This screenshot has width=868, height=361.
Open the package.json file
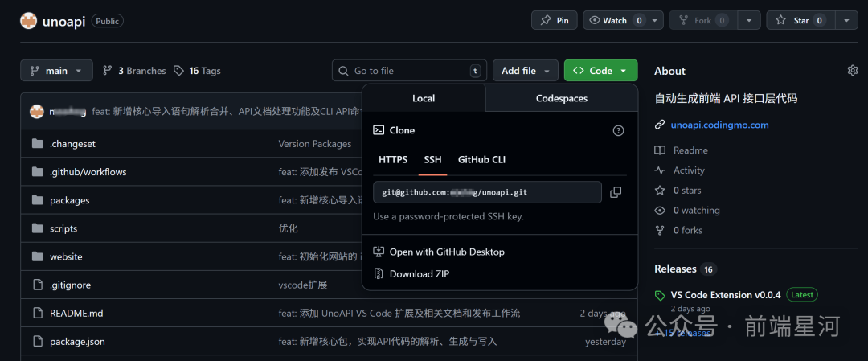pyautogui.click(x=77, y=342)
